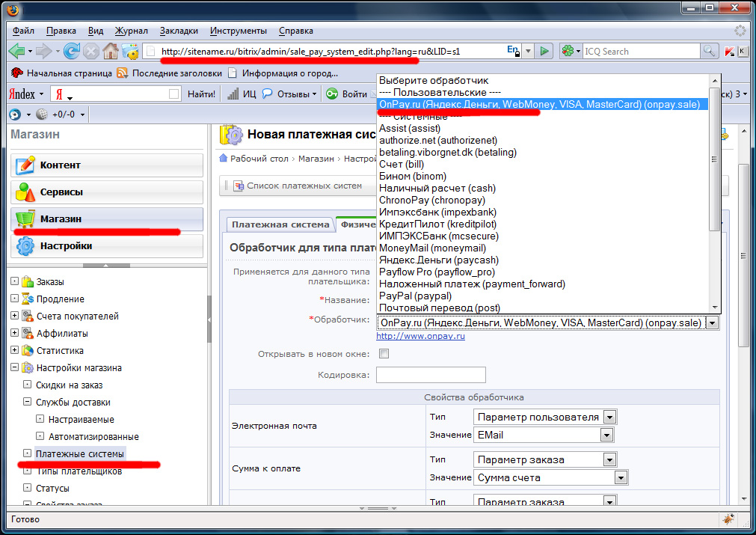Toggle 'Открывать в новом окне' checkbox
Image resolution: width=756 pixels, height=535 pixels.
pos(384,354)
